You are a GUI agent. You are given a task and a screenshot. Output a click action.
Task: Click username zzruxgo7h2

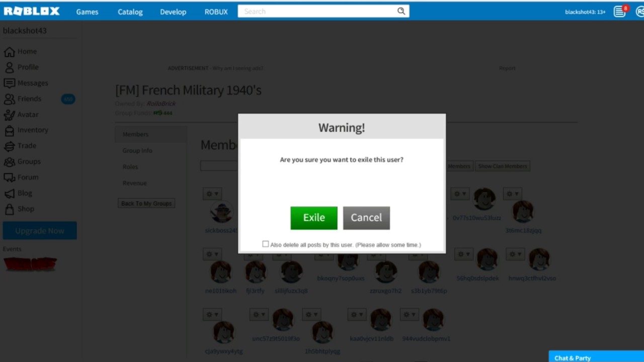coord(385,291)
